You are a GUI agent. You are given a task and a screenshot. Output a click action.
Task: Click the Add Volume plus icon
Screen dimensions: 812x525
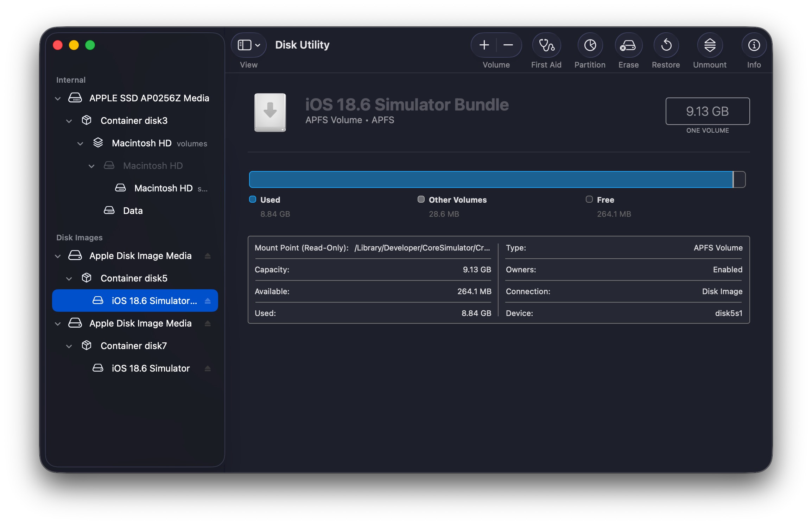[x=484, y=45]
